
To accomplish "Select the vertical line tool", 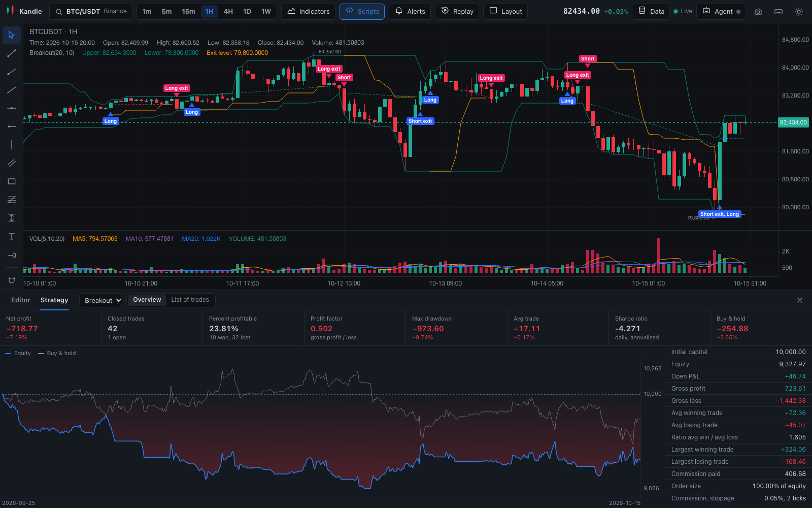I will [12, 145].
